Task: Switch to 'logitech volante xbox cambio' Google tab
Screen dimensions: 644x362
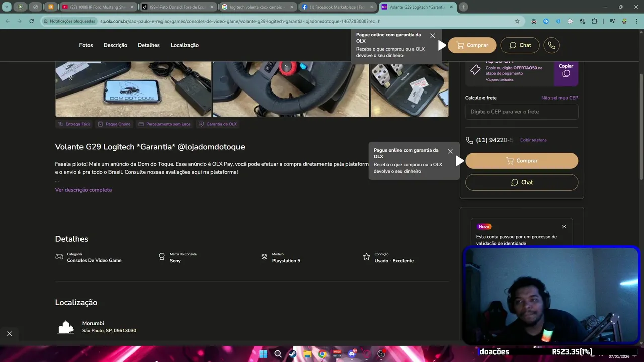Action: [x=257, y=7]
